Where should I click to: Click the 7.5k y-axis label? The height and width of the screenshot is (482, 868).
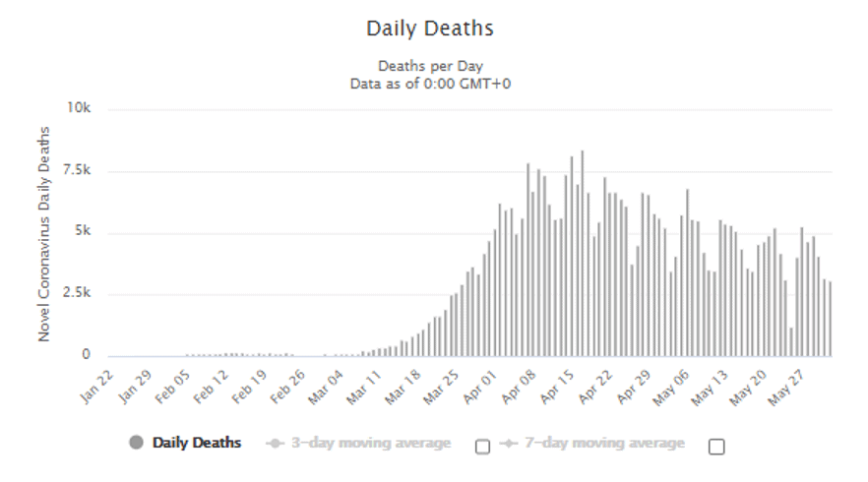click(77, 170)
